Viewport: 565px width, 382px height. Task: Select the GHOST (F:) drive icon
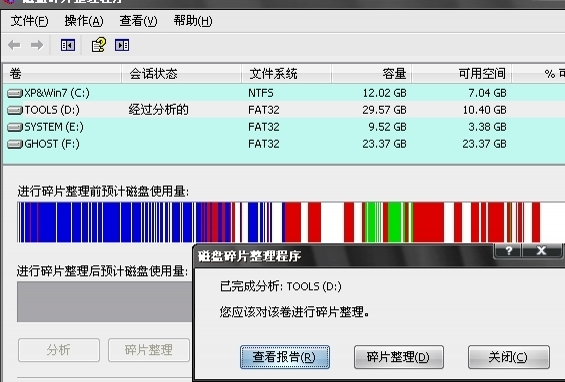15,144
